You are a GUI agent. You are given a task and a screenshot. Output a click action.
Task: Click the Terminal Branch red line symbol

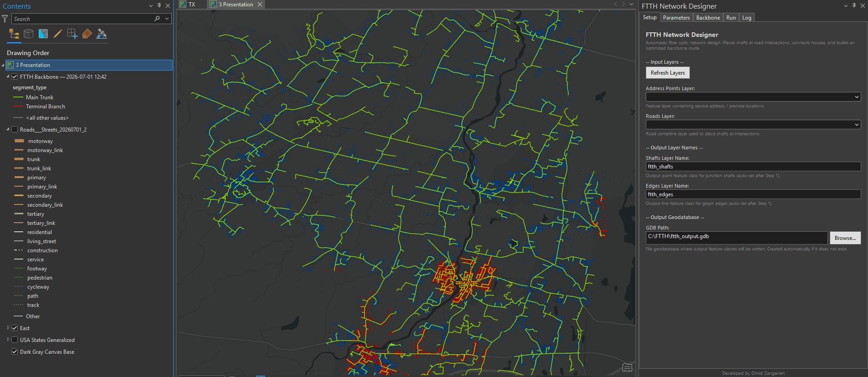[x=18, y=107]
